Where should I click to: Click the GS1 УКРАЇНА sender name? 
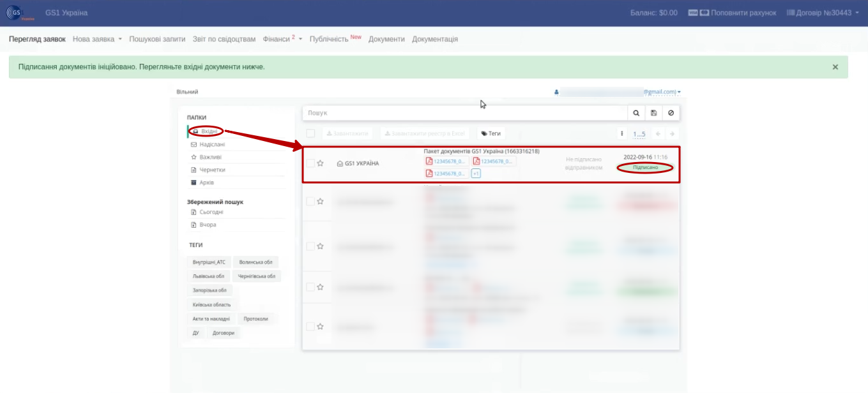pyautogui.click(x=362, y=163)
